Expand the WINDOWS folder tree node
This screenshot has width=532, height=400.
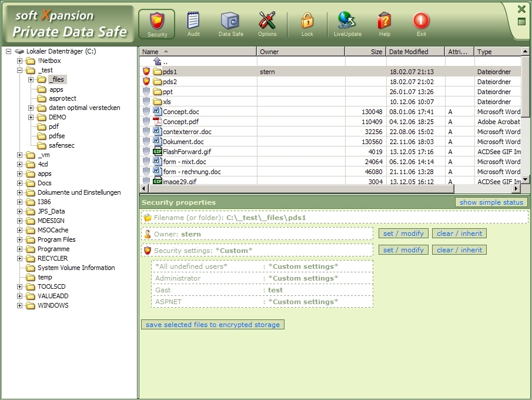coord(20,305)
